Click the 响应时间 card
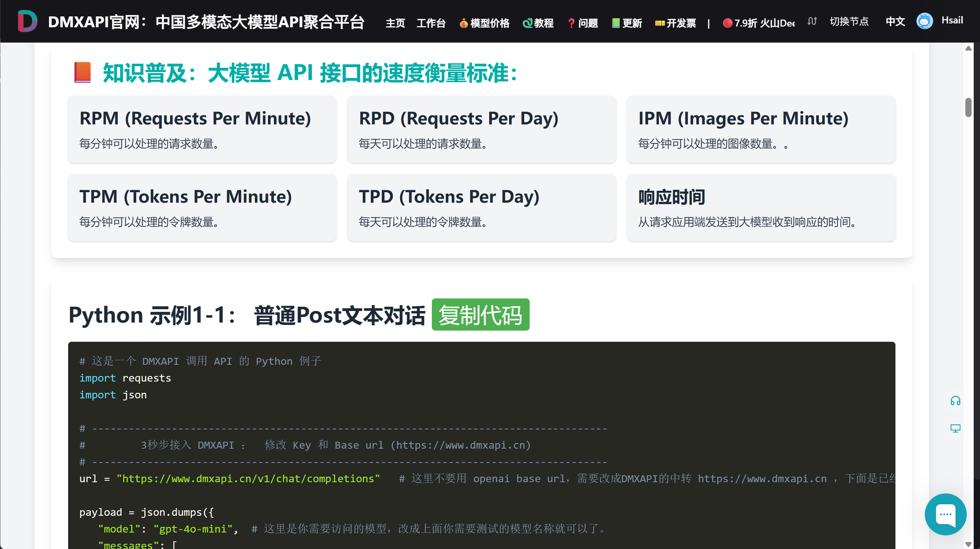Image resolution: width=980 pixels, height=549 pixels. [x=761, y=208]
